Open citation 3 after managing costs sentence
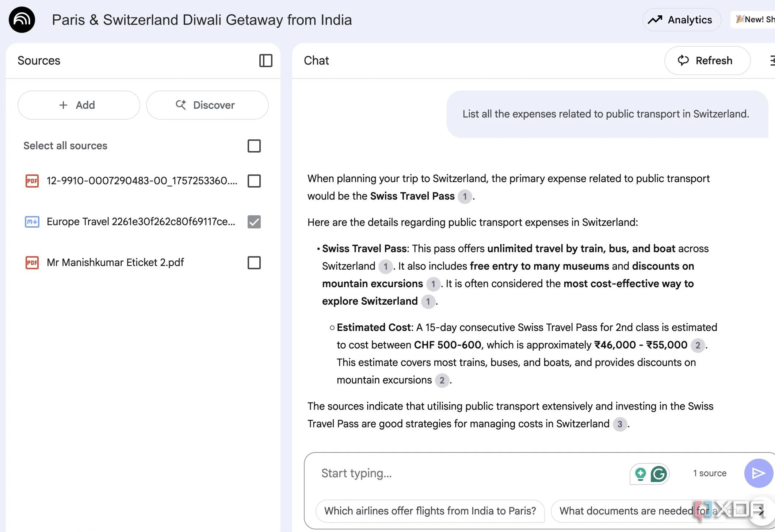This screenshot has width=775, height=532. pos(619,424)
